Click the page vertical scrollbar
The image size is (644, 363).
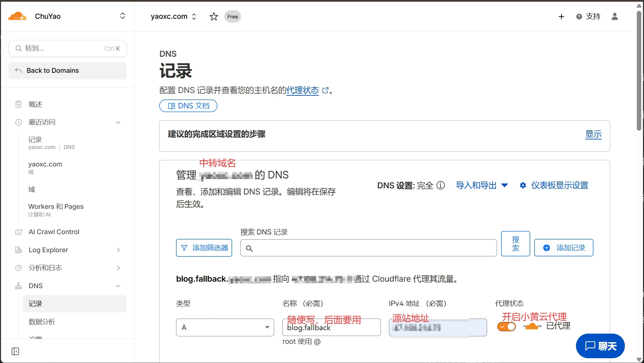(639, 71)
